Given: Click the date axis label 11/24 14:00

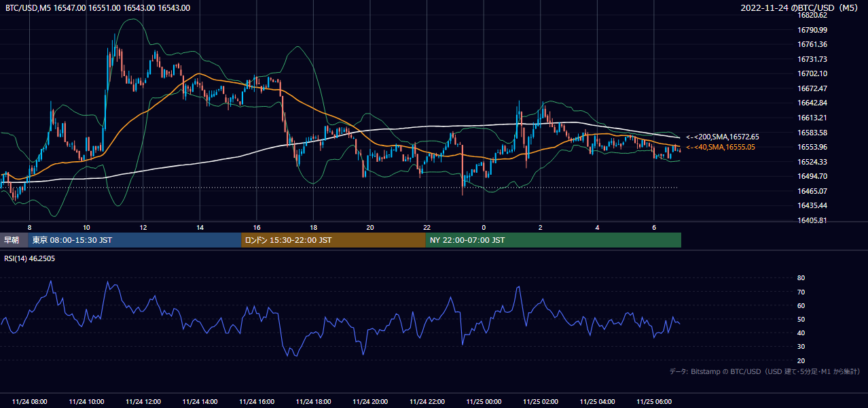Looking at the screenshot, I should [x=200, y=401].
